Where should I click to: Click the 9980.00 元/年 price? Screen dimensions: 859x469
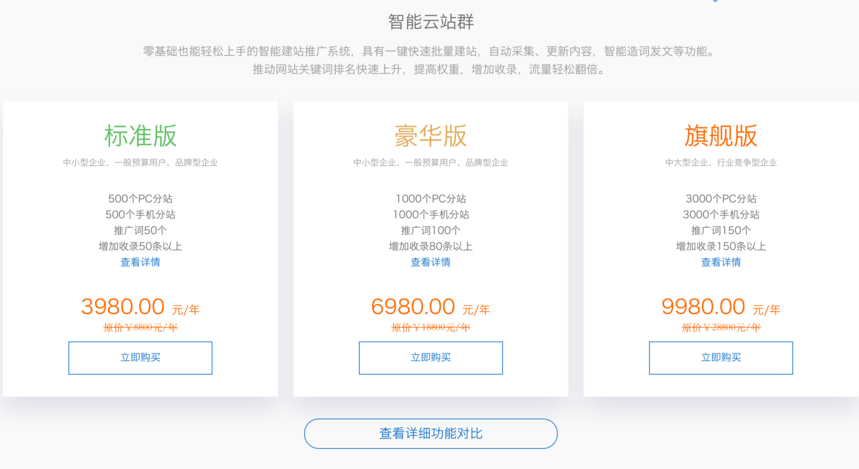coord(721,307)
